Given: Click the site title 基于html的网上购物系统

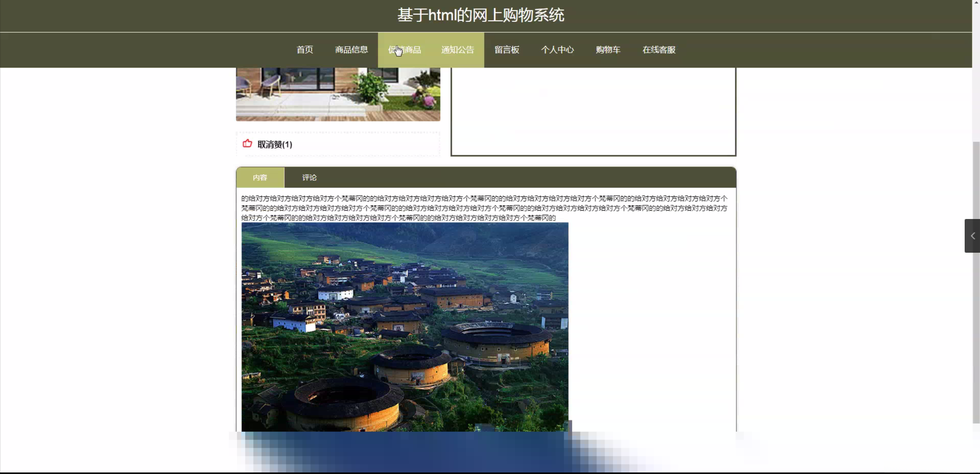Looking at the screenshot, I should tap(480, 15).
